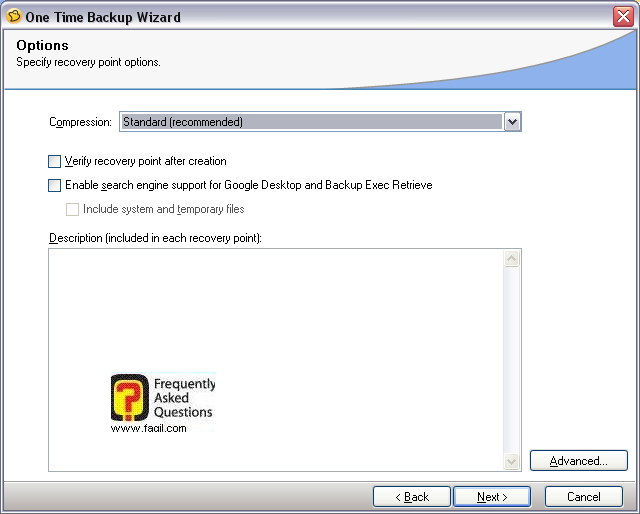This screenshot has width=640, height=514.
Task: Toggle search engine support for Google Desktop
Action: coord(54,185)
